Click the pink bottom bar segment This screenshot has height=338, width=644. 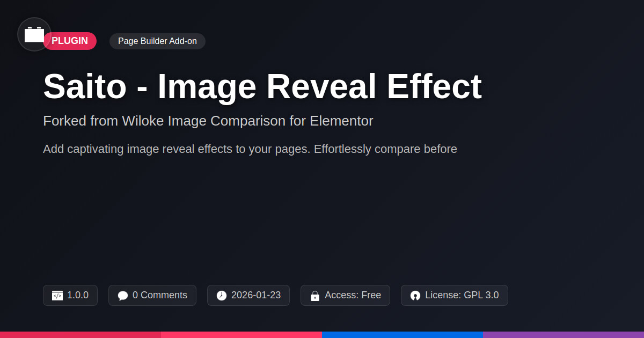[x=241, y=334]
